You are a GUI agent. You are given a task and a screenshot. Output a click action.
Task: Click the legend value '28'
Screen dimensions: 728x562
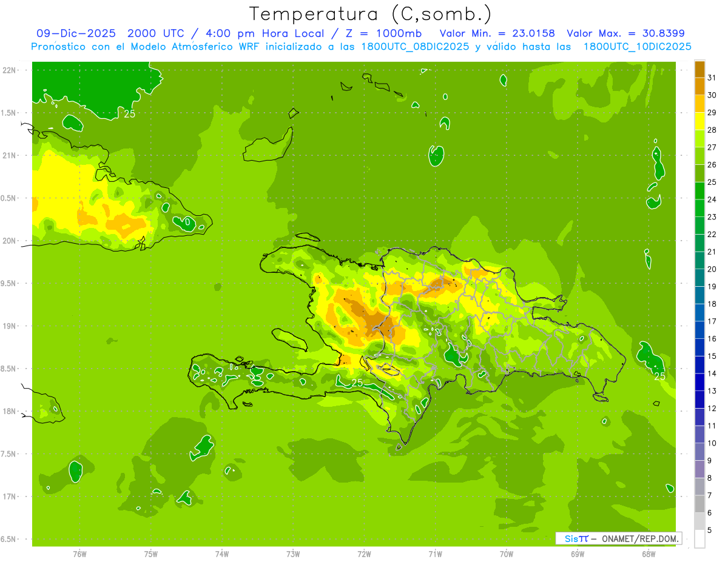[x=712, y=130]
